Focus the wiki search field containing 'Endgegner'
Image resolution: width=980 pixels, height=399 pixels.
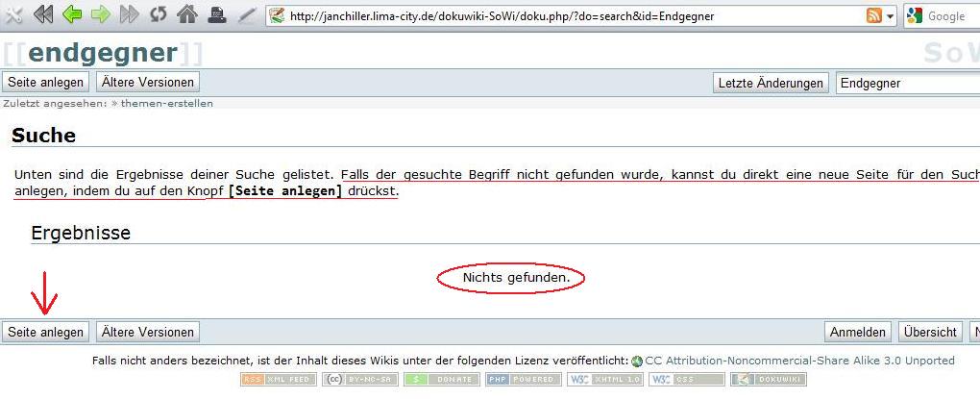click(907, 83)
